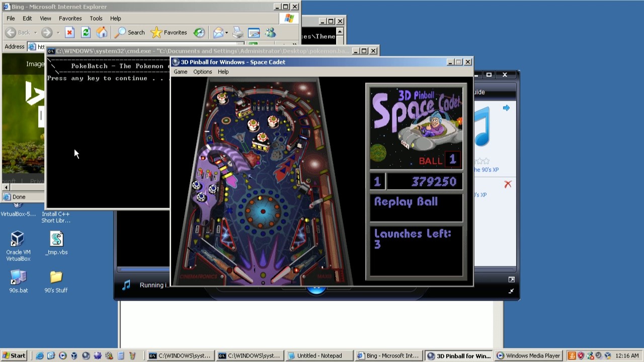Open the Options menu in 3D Pinball
The width and height of the screenshot is (644, 362).
tap(202, 72)
